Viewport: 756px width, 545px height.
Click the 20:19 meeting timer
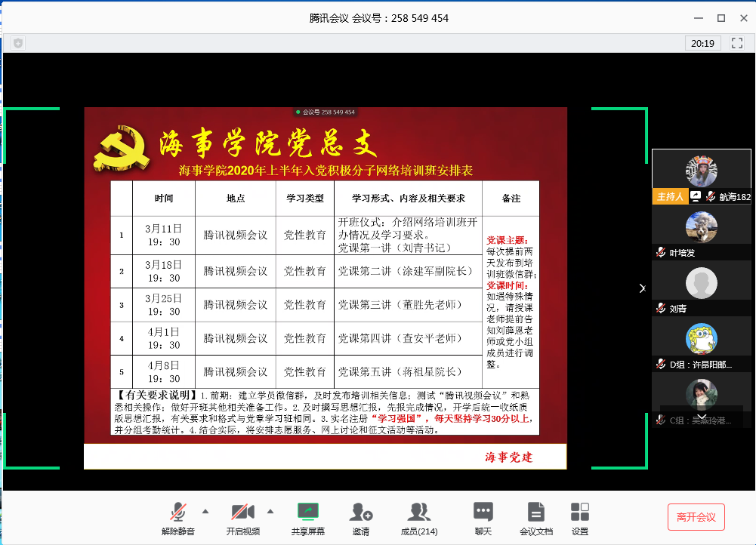(x=702, y=43)
